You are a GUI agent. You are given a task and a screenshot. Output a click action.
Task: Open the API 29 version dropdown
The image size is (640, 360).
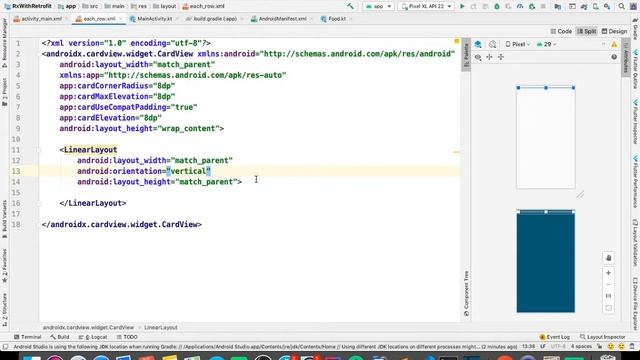tap(546, 44)
